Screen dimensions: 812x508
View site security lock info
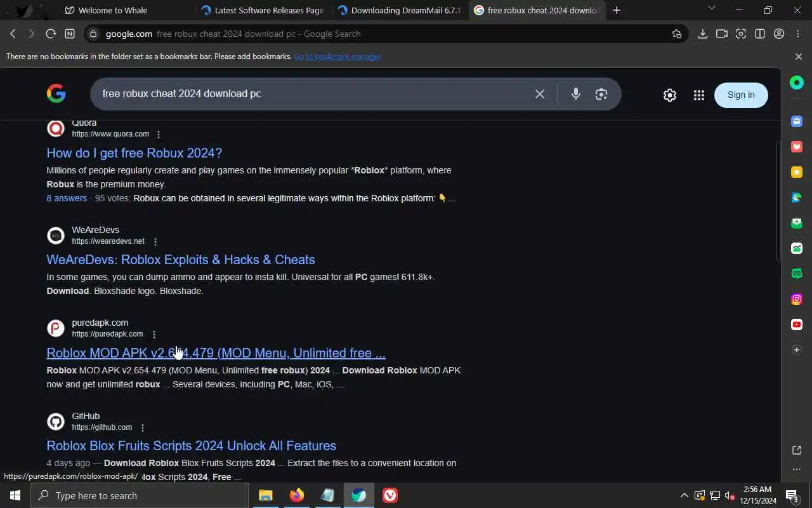click(93, 34)
